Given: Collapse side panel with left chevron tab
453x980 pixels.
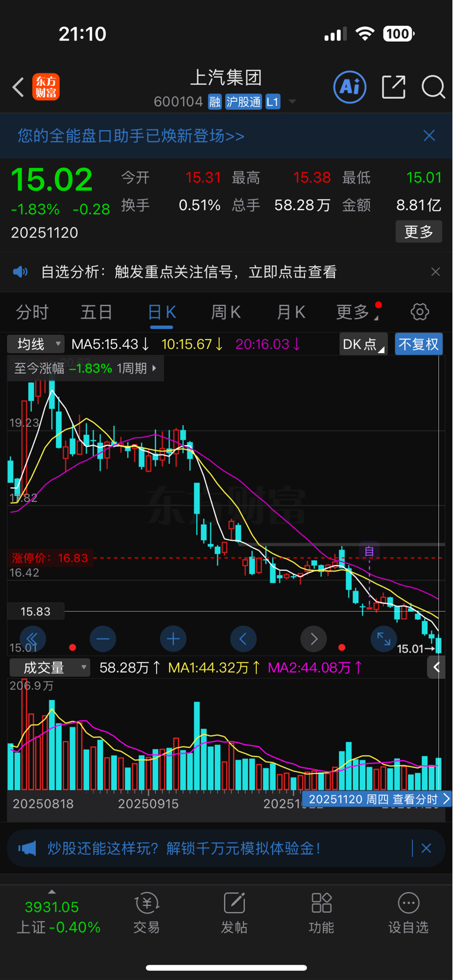Looking at the screenshot, I should click(x=437, y=667).
